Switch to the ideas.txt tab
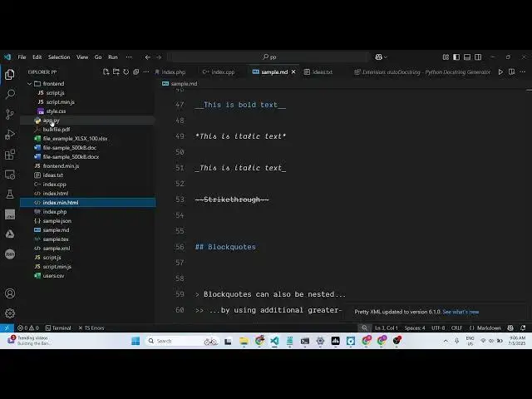This screenshot has height=399, width=532. pos(322,72)
